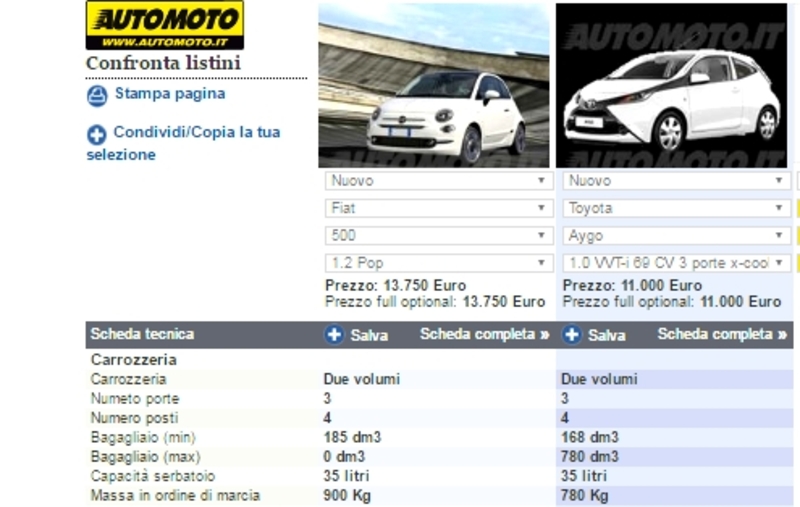Image resolution: width=800 pixels, height=507 pixels.
Task: Click the Capacità serbatoio row label
Action: click(153, 476)
